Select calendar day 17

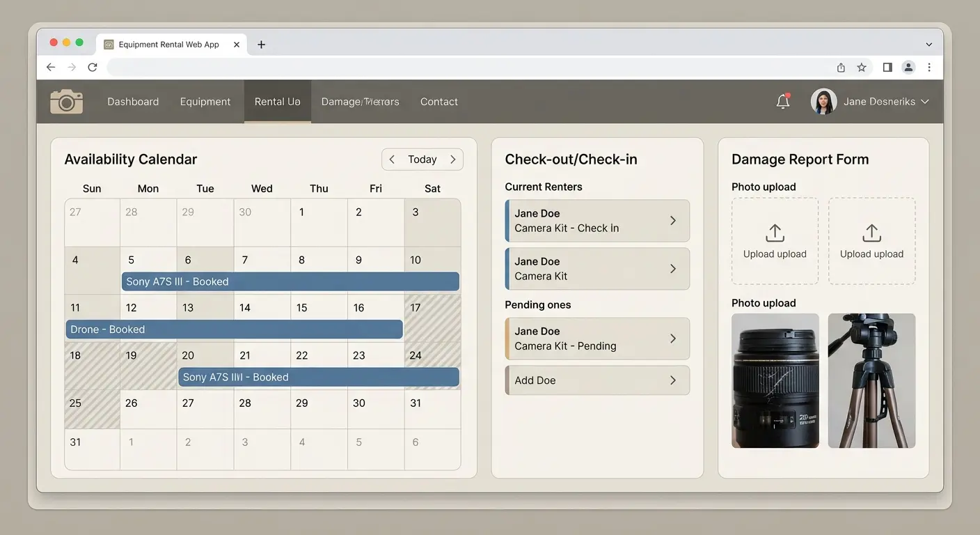coord(432,318)
